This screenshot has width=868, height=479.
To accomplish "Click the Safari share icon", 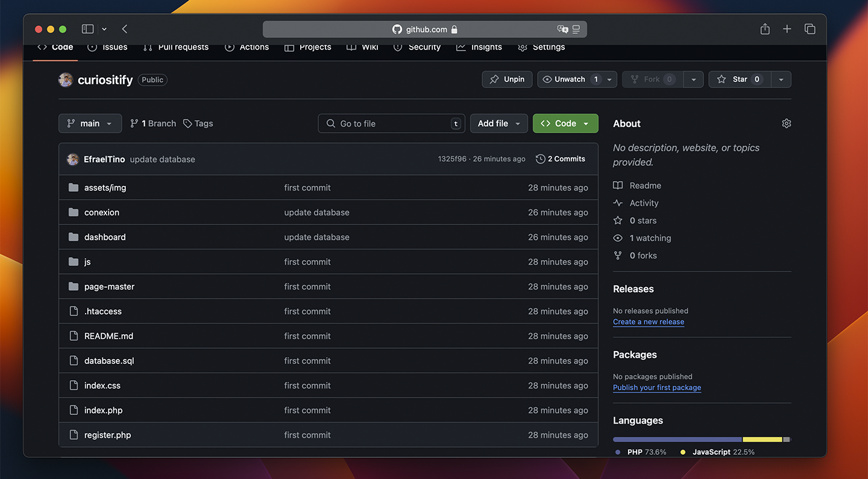I will 765,29.
